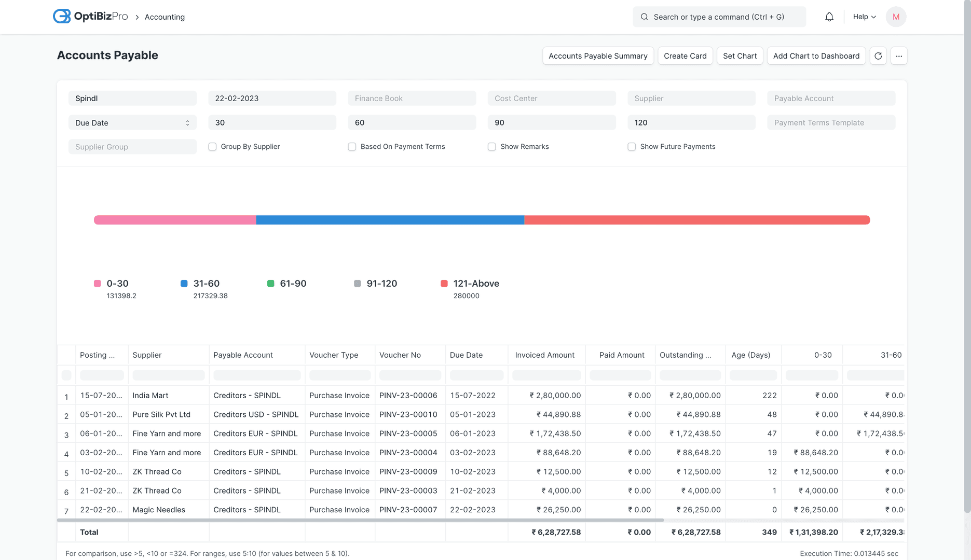Screen dimensions: 971x560
Task: Click the refresh report icon
Action: [878, 55]
